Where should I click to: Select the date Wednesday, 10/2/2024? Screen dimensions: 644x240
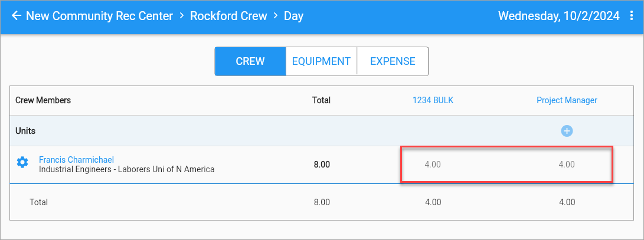(x=558, y=16)
